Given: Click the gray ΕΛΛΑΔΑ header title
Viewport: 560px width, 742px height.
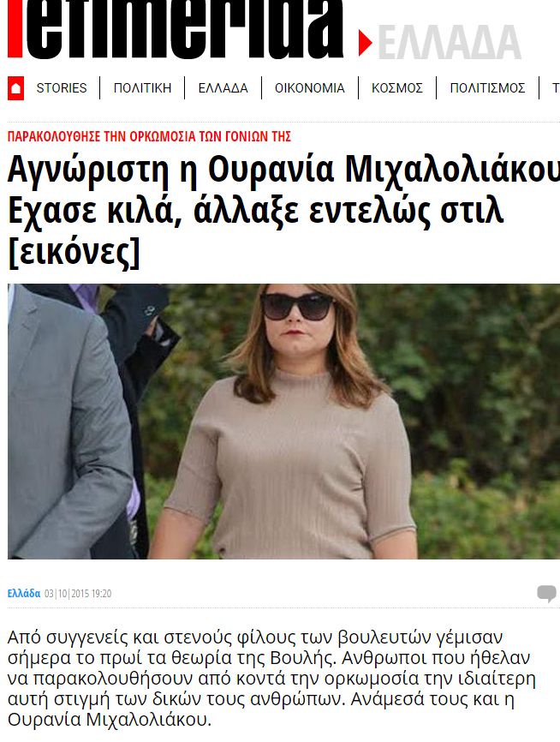Looking at the screenshot, I should [x=450, y=43].
